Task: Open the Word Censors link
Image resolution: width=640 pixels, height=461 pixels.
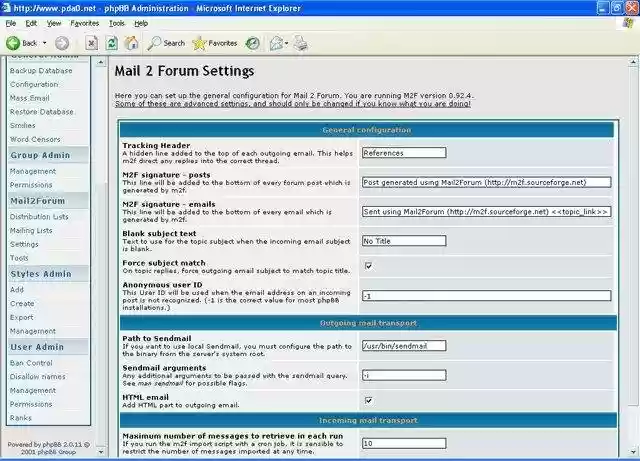Action: (x=35, y=139)
